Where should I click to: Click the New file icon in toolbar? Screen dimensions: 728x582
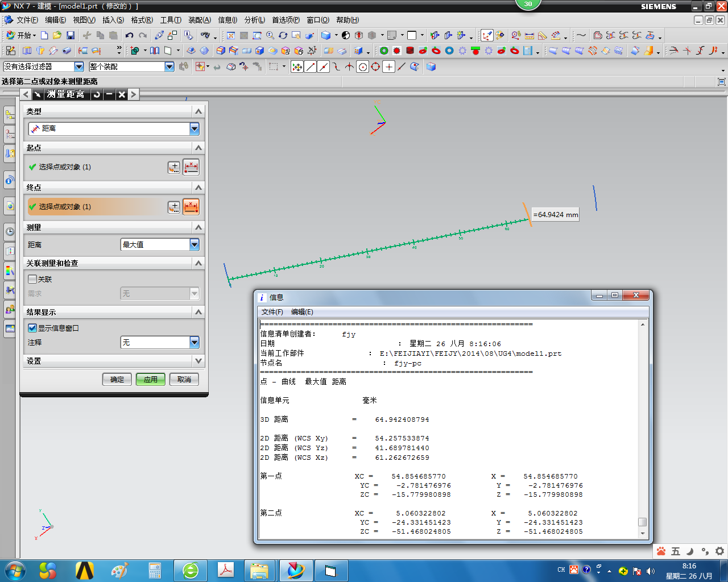click(x=44, y=35)
